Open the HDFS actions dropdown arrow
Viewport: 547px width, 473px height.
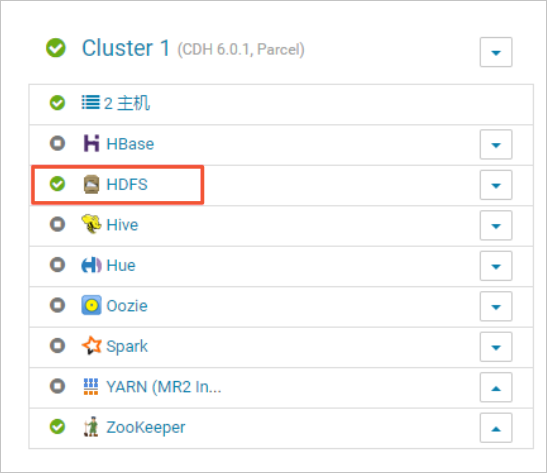tap(496, 185)
